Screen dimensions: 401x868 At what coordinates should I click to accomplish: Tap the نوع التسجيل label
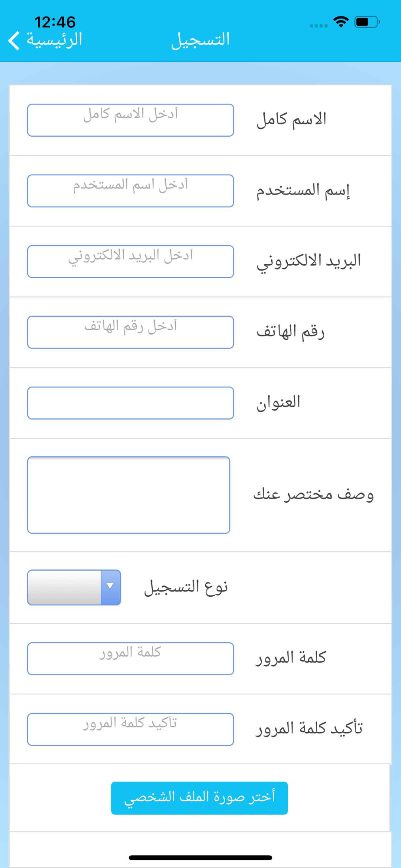click(186, 587)
